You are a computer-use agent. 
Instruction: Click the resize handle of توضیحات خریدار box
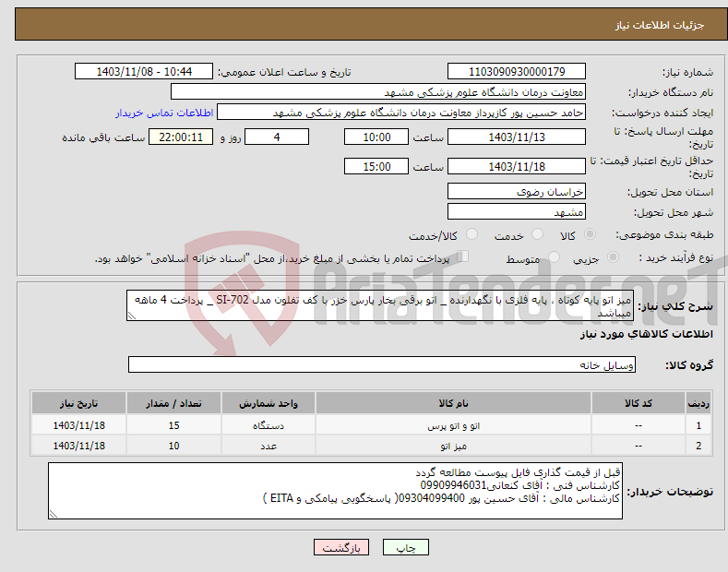tap(54, 514)
